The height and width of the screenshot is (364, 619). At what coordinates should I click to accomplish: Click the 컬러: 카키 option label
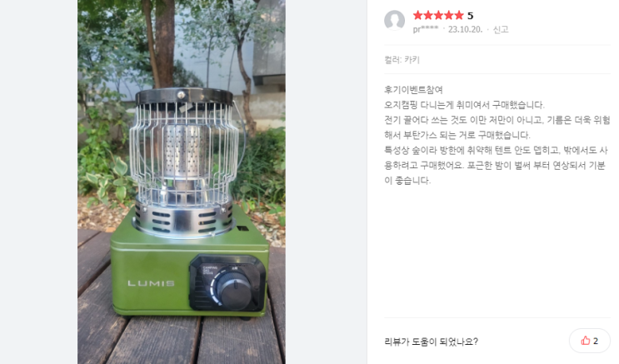coord(402,60)
